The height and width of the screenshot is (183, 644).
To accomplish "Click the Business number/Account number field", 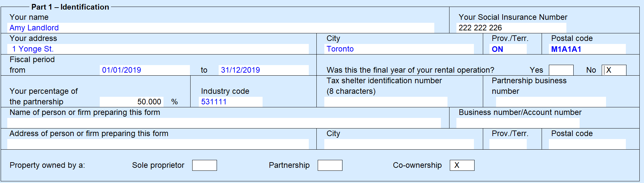I will pos(518,123).
